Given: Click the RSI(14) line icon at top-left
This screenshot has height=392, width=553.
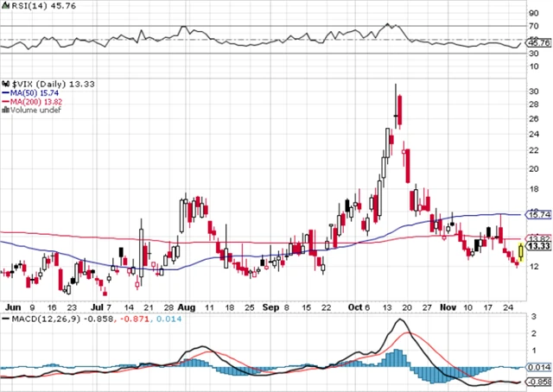Looking at the screenshot, I should coord(5,6).
